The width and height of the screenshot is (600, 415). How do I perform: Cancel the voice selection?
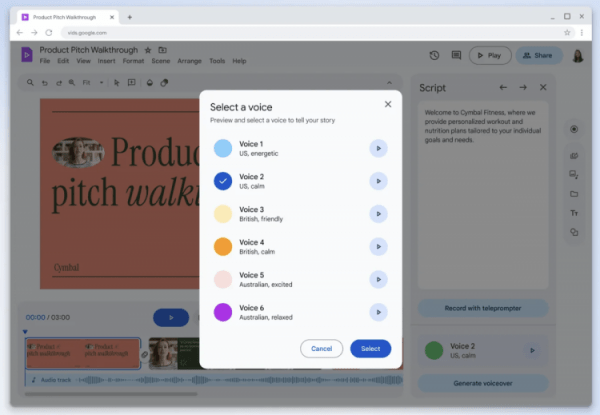[321, 348]
